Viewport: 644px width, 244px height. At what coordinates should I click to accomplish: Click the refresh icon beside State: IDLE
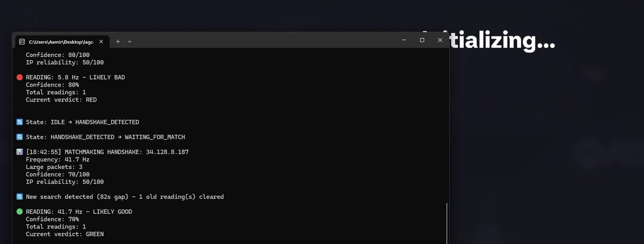[x=19, y=122]
